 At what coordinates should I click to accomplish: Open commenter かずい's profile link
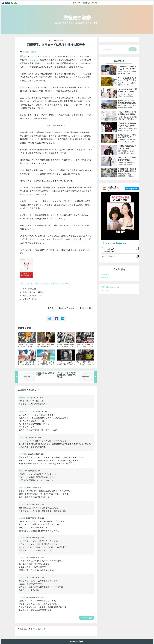21,471
